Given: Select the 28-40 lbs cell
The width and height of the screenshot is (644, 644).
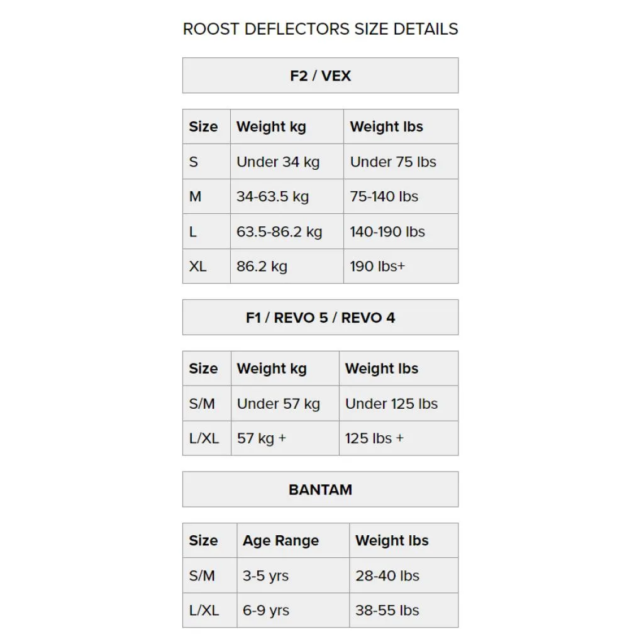Looking at the screenshot, I should coord(404,575).
